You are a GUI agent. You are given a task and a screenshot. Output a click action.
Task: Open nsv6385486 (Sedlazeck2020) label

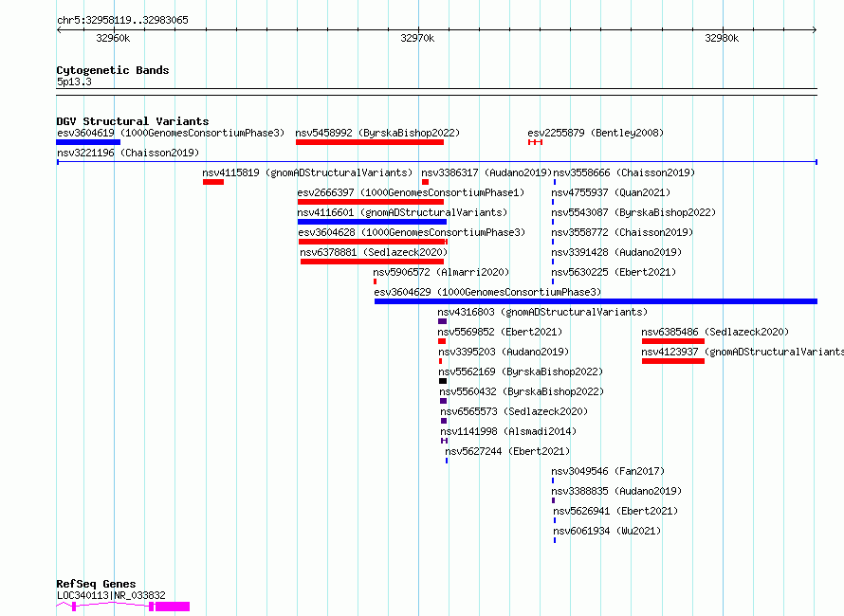coord(715,332)
